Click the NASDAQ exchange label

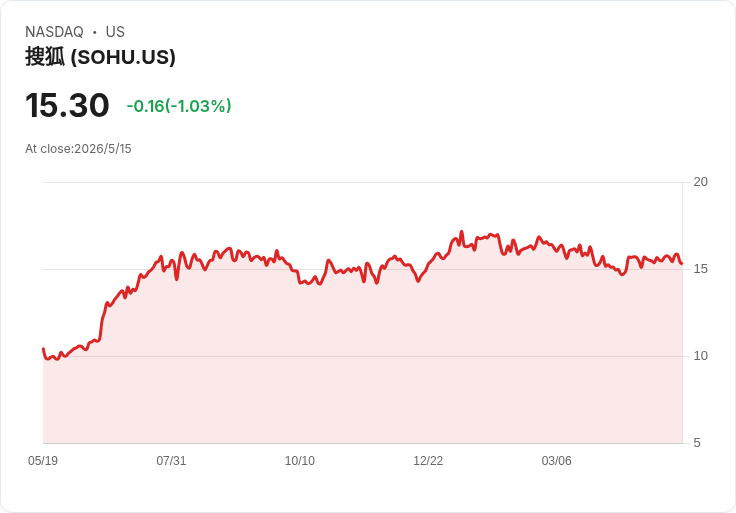54,32
